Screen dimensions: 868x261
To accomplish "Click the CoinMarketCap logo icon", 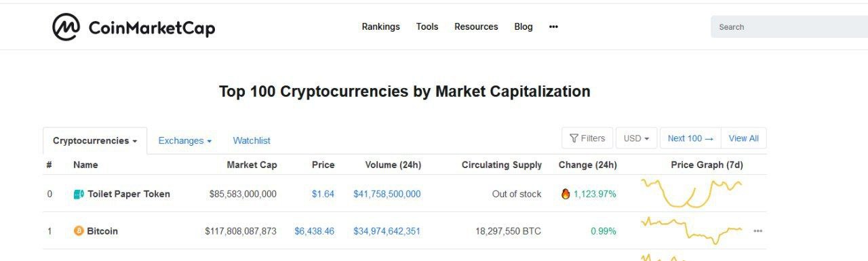I will pyautogui.click(x=66, y=27).
